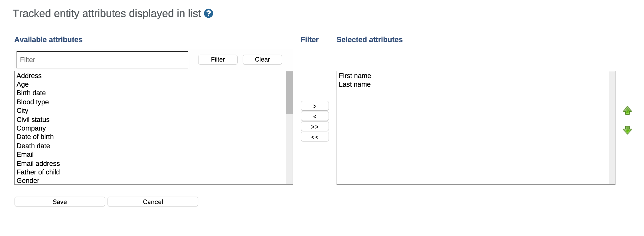
Task: Move selected attribute up with green arrow
Action: point(627,110)
